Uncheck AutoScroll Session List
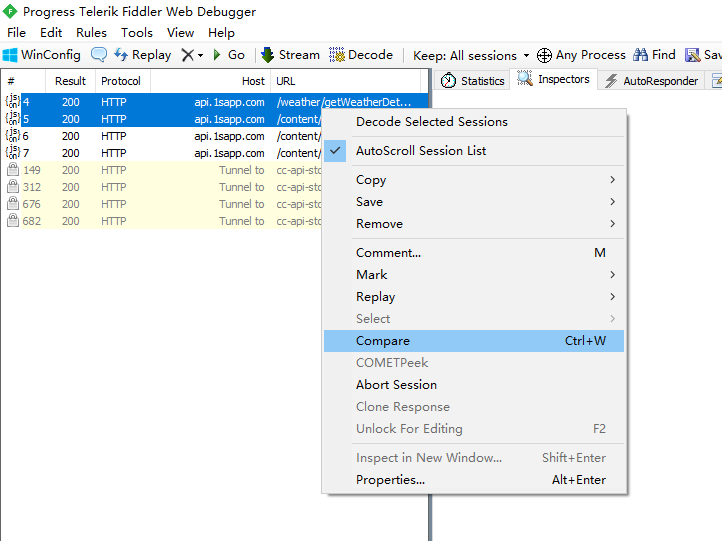This screenshot has width=722, height=541. tap(421, 151)
